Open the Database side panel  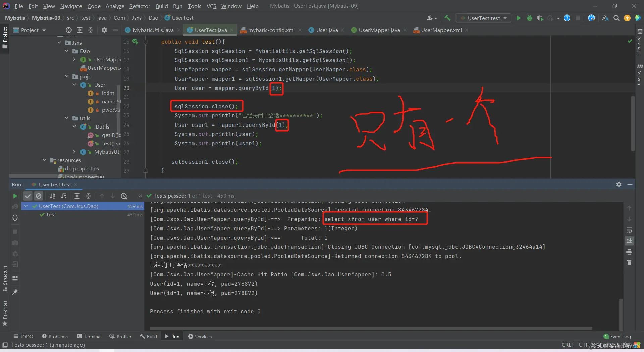(639, 42)
